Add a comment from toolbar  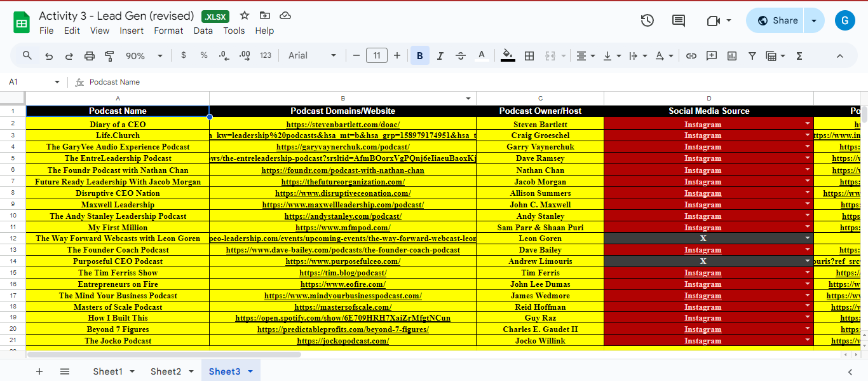point(712,56)
